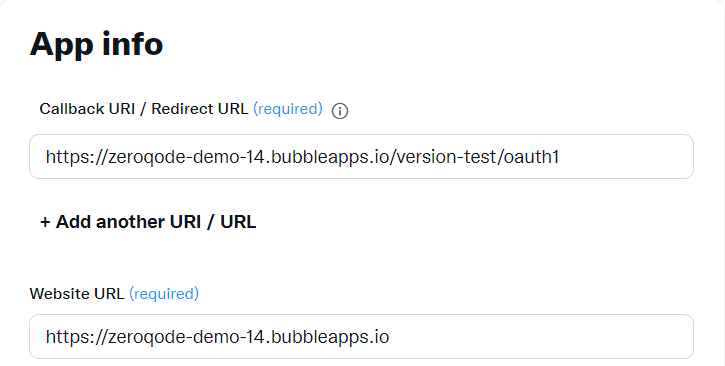Click the blue (required) text next to Website URL

[x=164, y=294]
